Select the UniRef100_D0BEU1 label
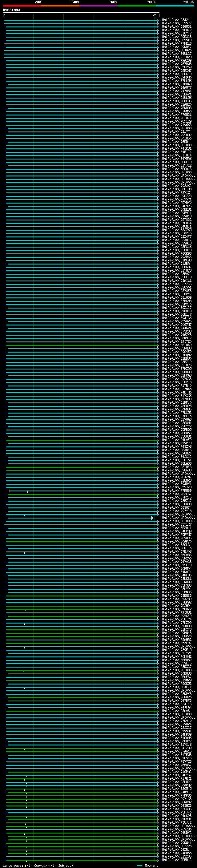This screenshot has width=197, height=868. 176,209
